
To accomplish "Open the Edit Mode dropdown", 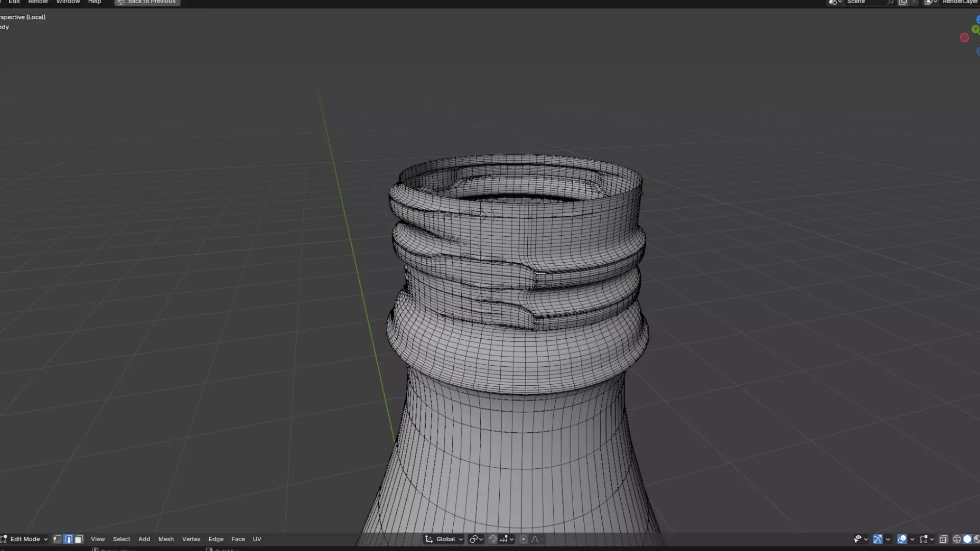I will [24, 539].
